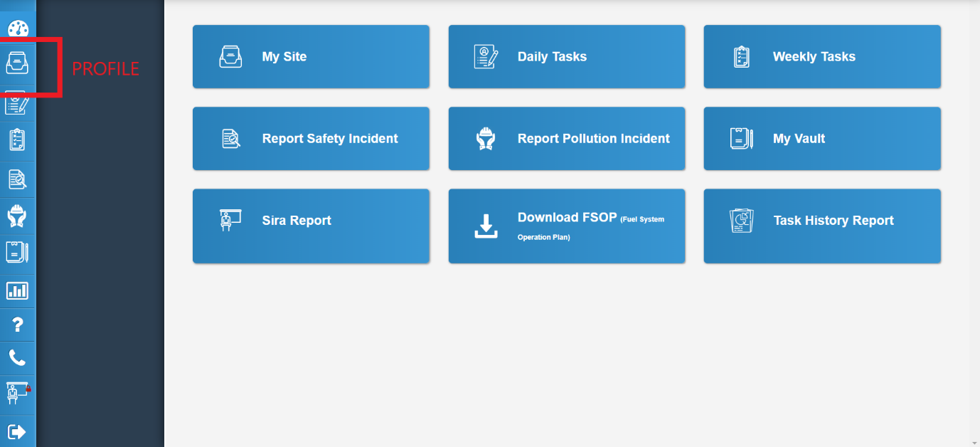Select the hard hat sidebar icon
Viewport: 980px width, 447px height.
(x=18, y=216)
